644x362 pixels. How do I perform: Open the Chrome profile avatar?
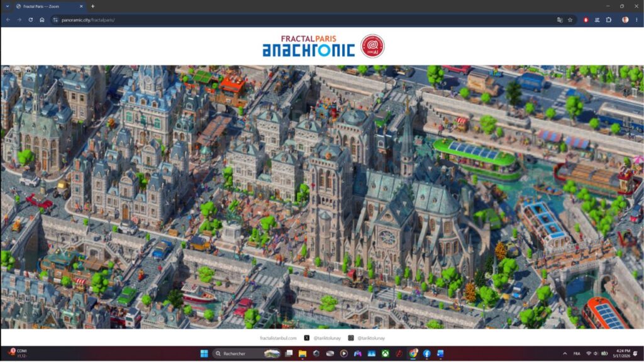[625, 19]
